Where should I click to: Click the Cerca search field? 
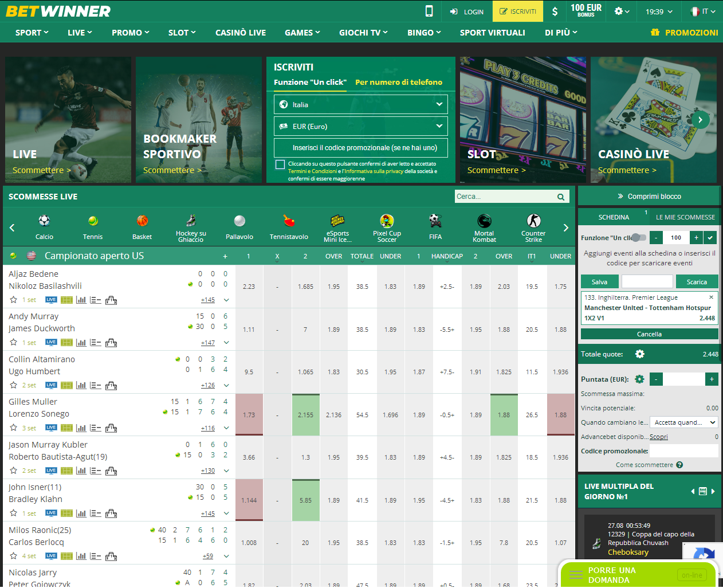[x=505, y=197]
